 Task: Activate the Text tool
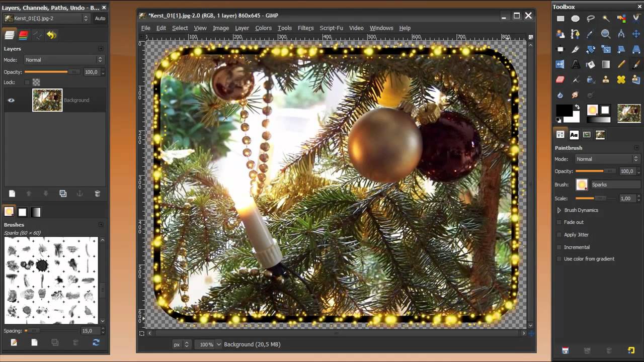pyautogui.click(x=576, y=64)
